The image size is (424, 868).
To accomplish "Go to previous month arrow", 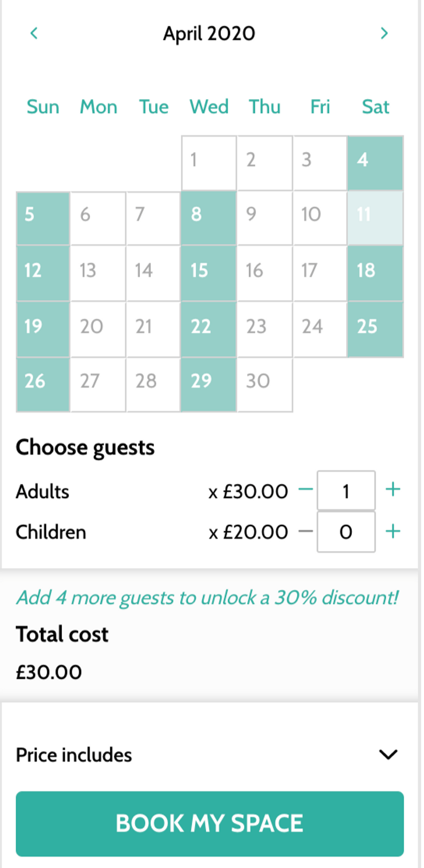I will pyautogui.click(x=34, y=33).
